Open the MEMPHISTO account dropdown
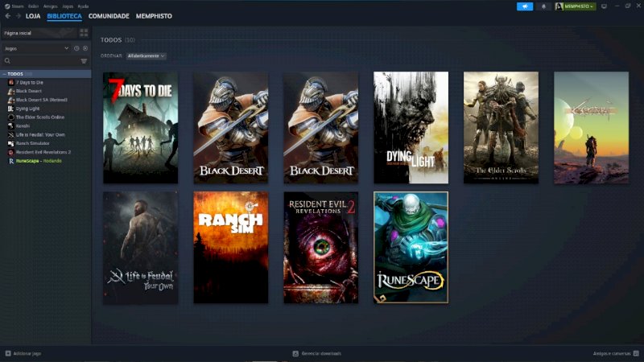 tap(579, 6)
